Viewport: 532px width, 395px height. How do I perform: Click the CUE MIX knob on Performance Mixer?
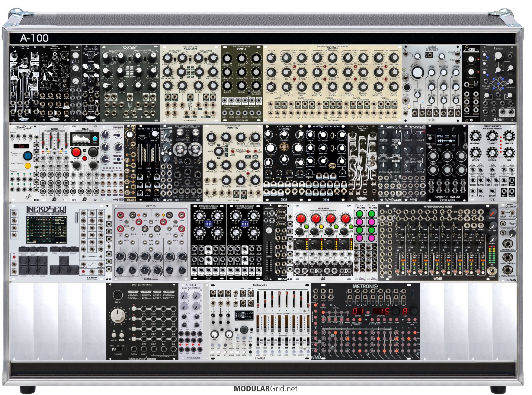coord(492,225)
